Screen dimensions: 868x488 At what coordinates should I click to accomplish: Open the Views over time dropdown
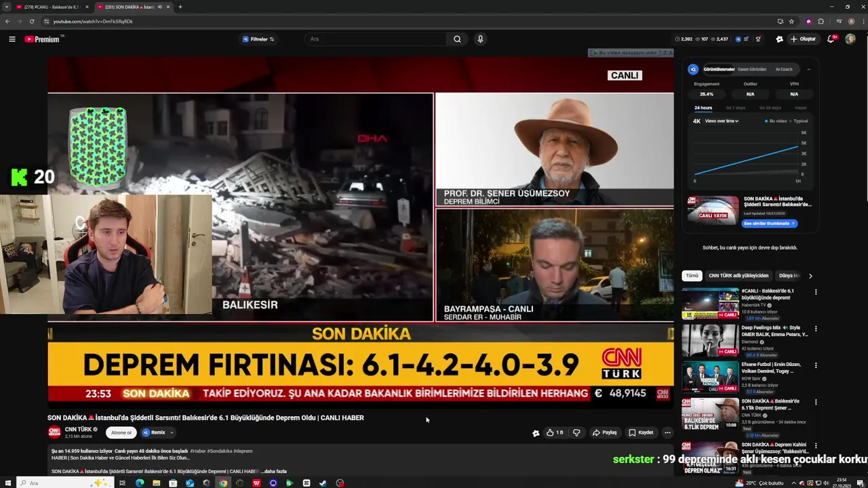722,121
